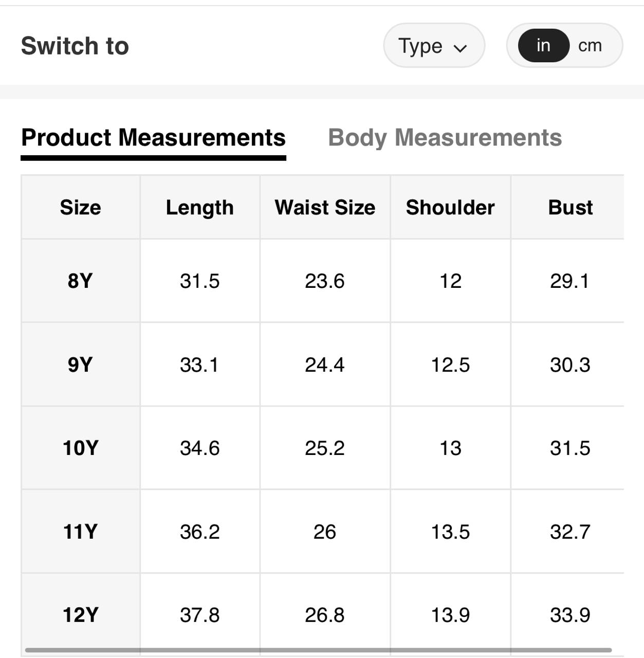
Task: Click the Switch to heading text
Action: 75,46
